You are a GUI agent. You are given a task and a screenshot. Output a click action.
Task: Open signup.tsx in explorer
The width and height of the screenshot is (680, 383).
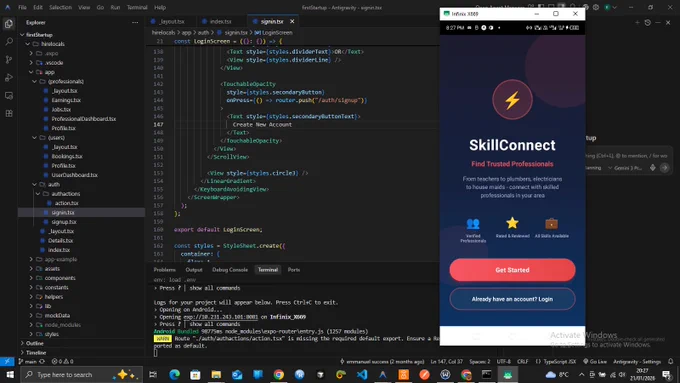coord(64,222)
